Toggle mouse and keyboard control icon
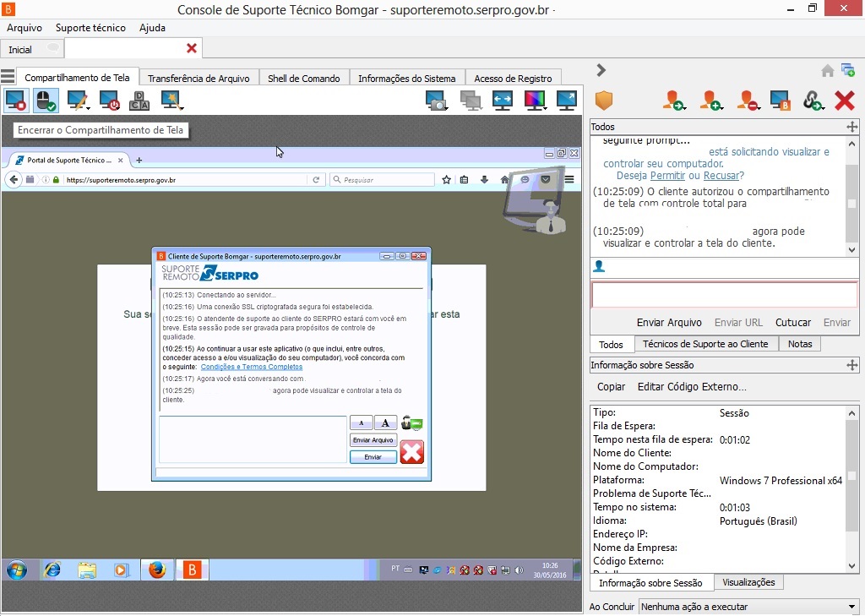This screenshot has width=865, height=616. point(46,101)
